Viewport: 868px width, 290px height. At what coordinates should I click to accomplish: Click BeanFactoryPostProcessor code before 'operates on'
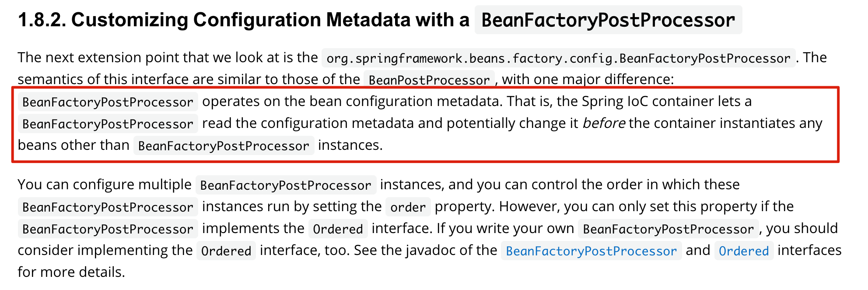click(108, 102)
